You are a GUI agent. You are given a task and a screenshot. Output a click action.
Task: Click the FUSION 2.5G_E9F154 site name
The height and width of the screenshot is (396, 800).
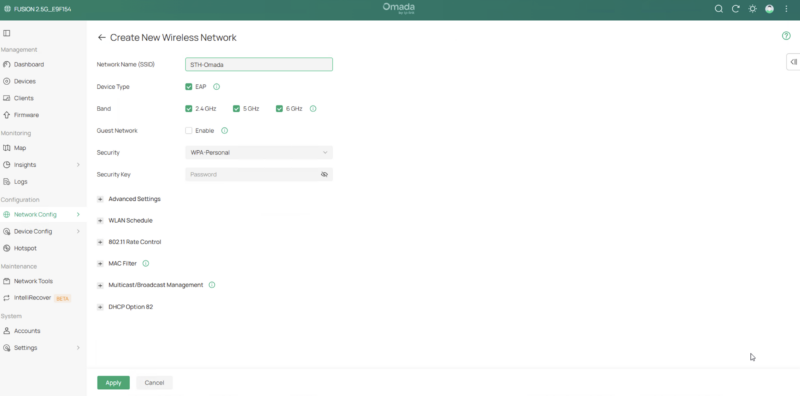pyautogui.click(x=42, y=9)
